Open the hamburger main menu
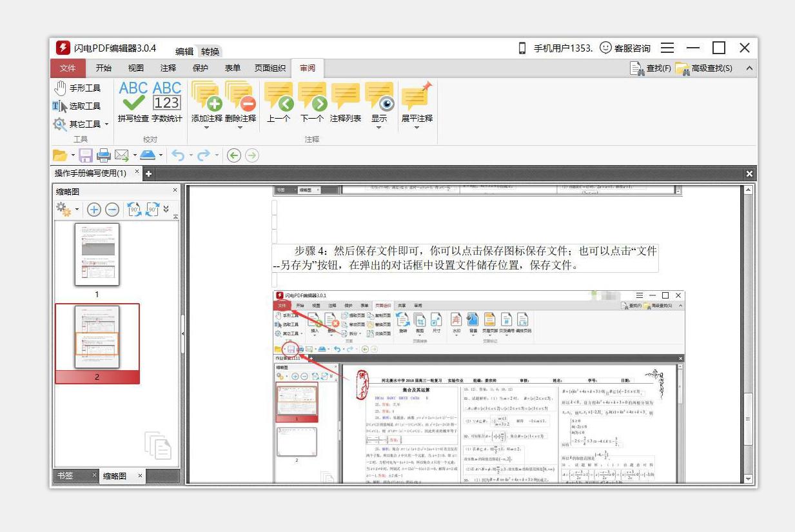 coord(667,48)
